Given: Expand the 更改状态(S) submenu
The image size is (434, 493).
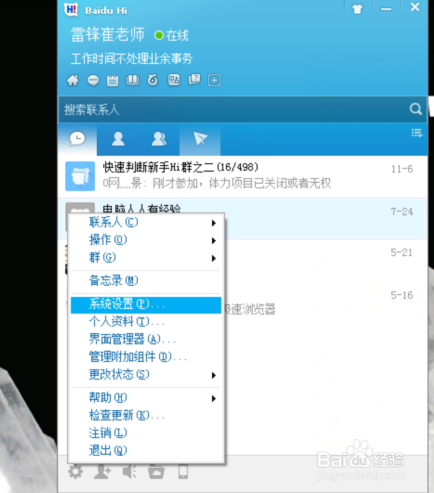Looking at the screenshot, I should tap(146, 375).
